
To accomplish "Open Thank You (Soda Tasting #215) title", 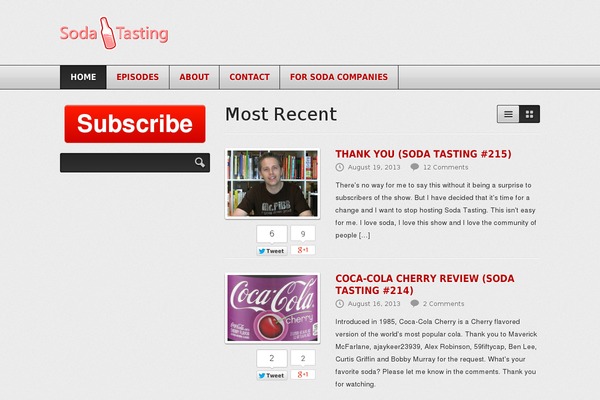I will (x=423, y=154).
